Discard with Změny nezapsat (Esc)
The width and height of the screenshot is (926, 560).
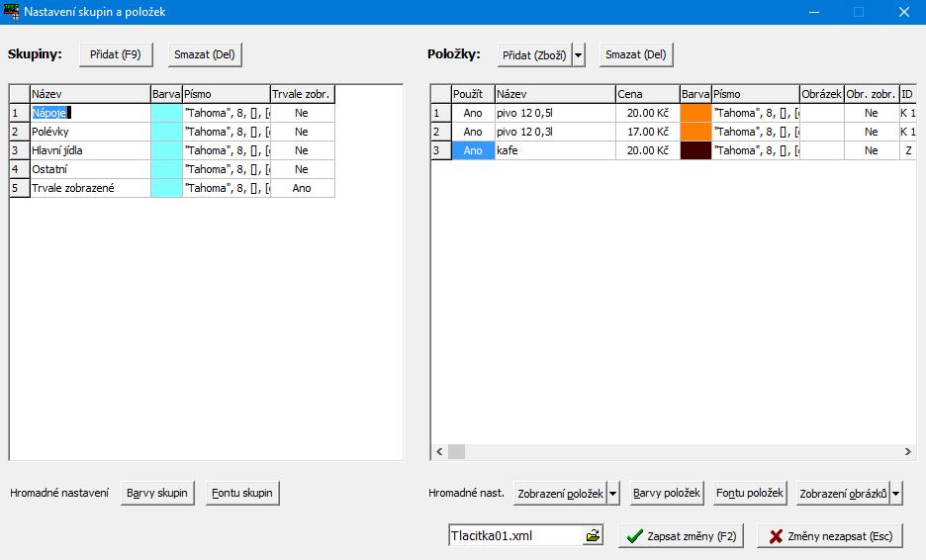pyautogui.click(x=830, y=536)
